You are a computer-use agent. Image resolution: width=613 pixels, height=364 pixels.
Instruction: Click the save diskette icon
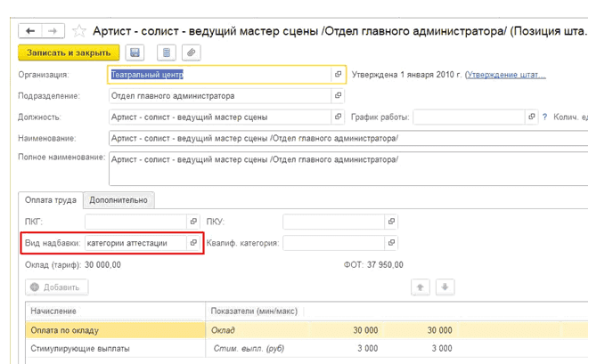(x=135, y=53)
